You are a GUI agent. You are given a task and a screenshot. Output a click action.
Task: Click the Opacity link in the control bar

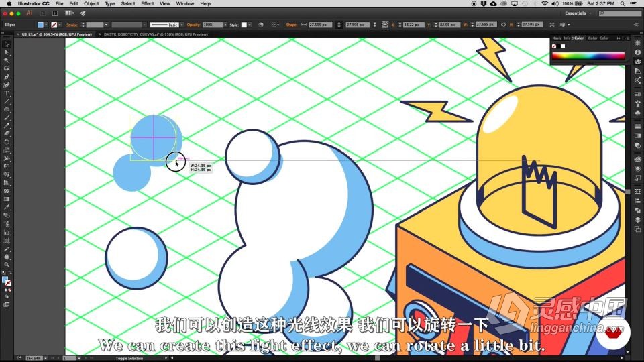click(193, 25)
